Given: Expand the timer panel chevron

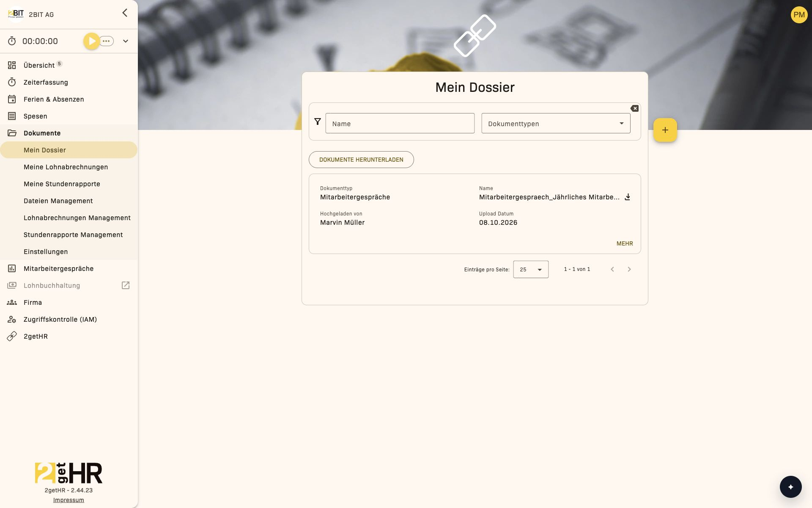Looking at the screenshot, I should (x=126, y=41).
